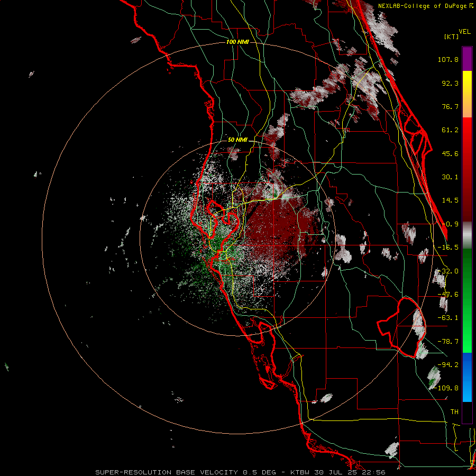476x476 pixels.
Task: Click the -47.6 velocity scale value
Action: click(x=448, y=295)
